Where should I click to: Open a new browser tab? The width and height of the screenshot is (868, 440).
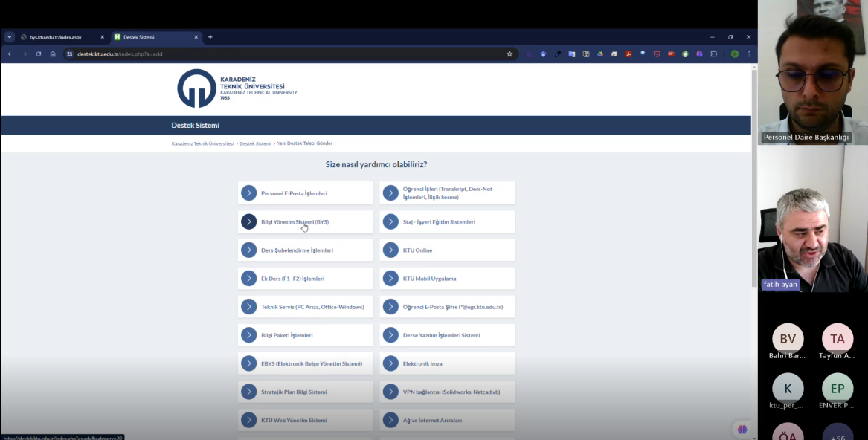pos(210,37)
